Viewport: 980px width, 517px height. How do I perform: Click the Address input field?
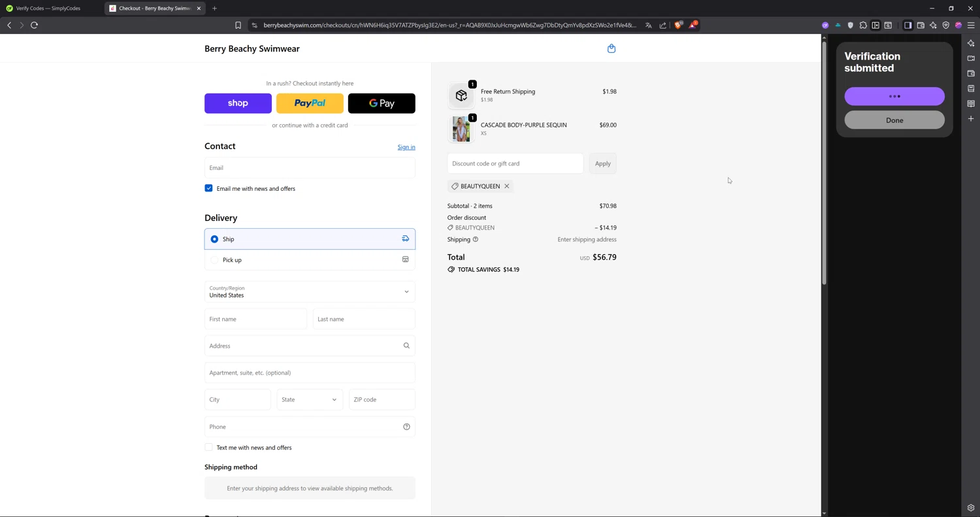pos(310,346)
